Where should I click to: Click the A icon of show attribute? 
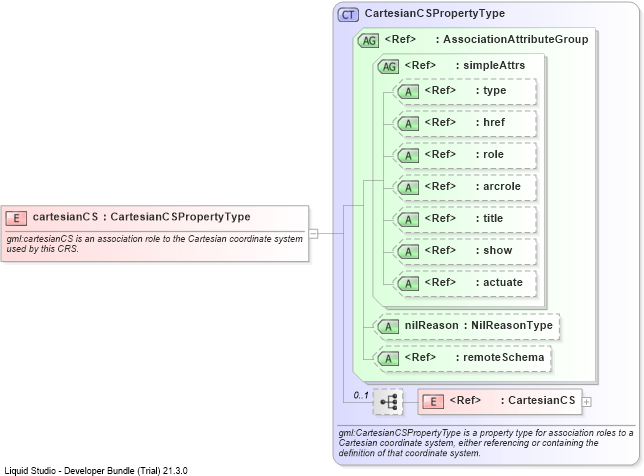(408, 252)
